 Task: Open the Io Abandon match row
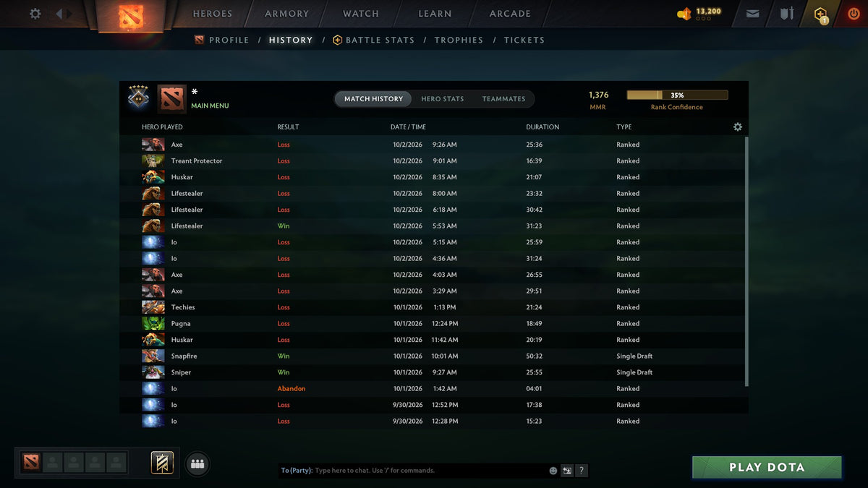click(432, 388)
